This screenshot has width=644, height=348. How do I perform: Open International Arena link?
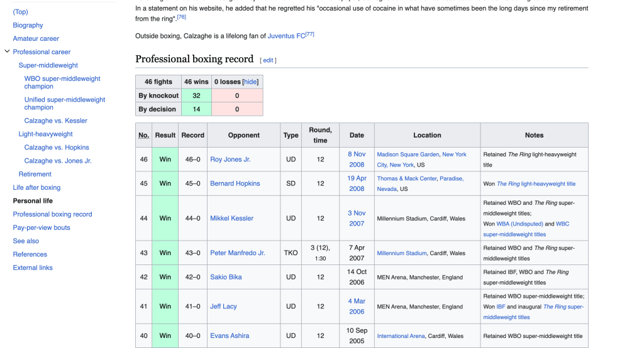[401, 336]
